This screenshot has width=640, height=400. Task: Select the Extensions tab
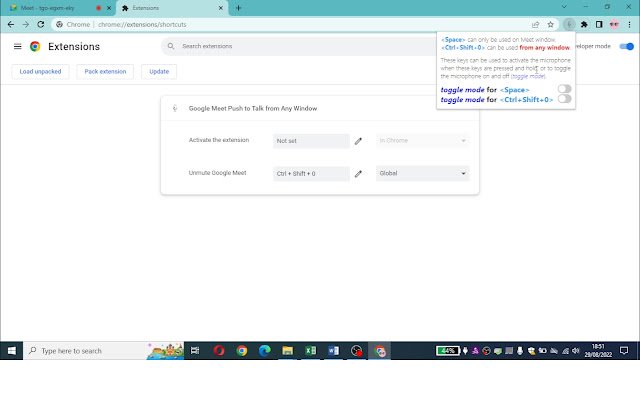coord(173,8)
